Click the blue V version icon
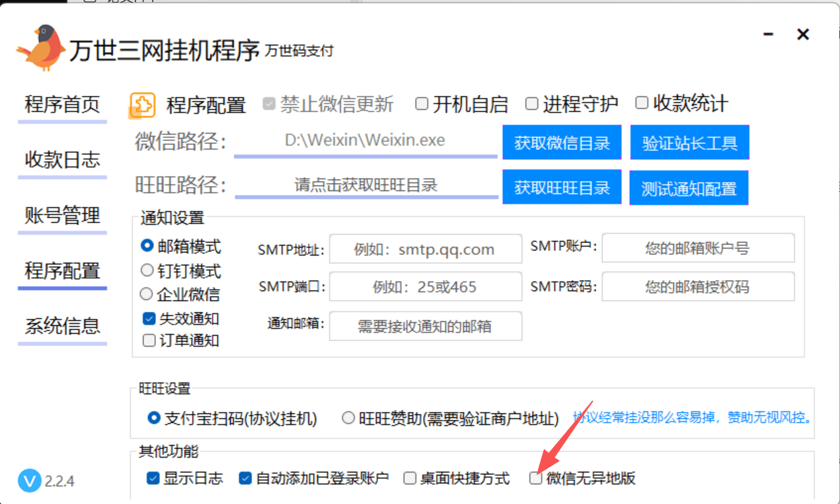 point(29,480)
